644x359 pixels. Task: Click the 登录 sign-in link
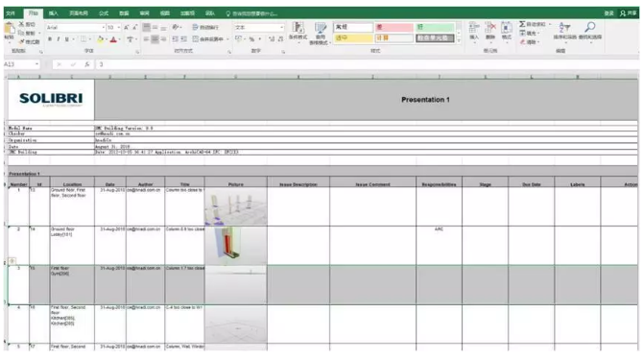(609, 13)
